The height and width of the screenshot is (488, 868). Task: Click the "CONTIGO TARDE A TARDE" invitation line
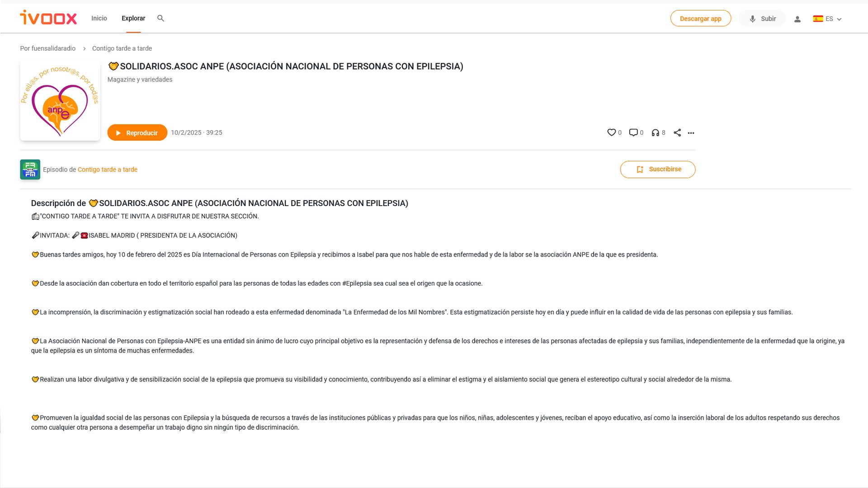145,216
